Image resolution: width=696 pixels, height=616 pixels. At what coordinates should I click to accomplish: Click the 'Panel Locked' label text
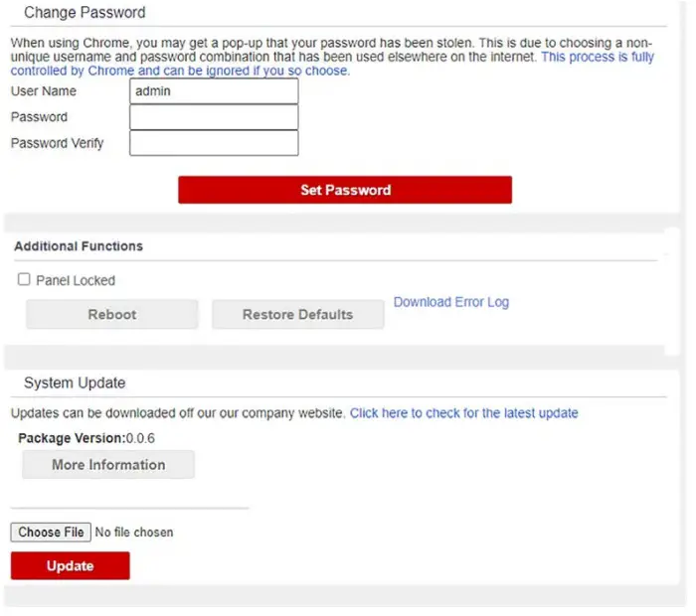76,281
